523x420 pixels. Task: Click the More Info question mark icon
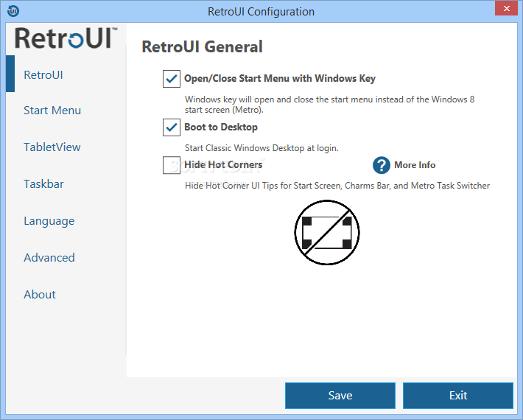pos(382,165)
